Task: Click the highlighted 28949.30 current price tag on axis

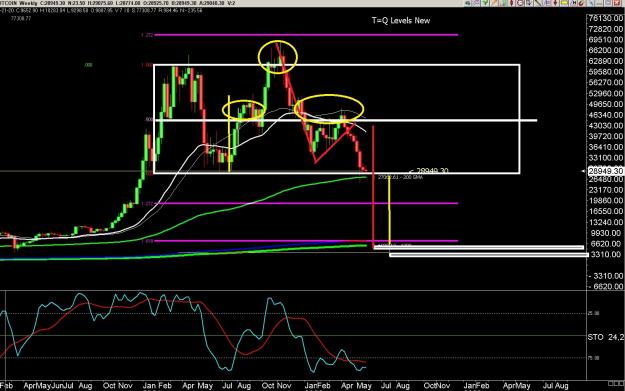Action: click(605, 171)
